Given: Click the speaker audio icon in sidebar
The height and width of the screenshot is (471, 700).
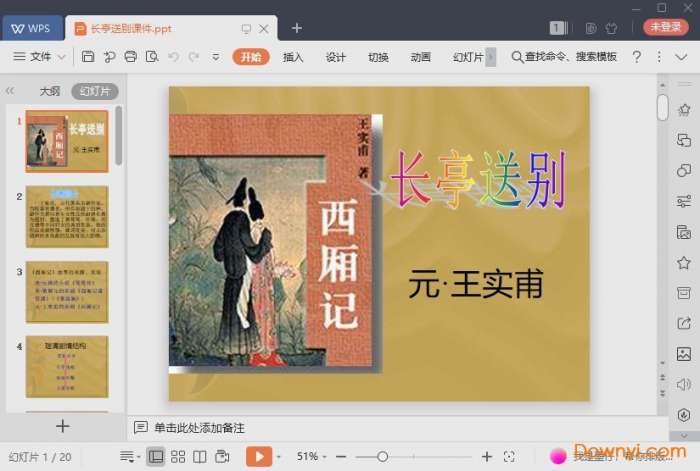Looking at the screenshot, I should (x=683, y=384).
